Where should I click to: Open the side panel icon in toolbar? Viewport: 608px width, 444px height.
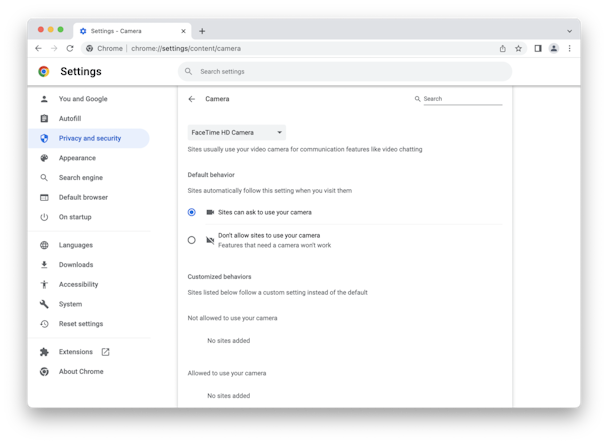coord(538,48)
